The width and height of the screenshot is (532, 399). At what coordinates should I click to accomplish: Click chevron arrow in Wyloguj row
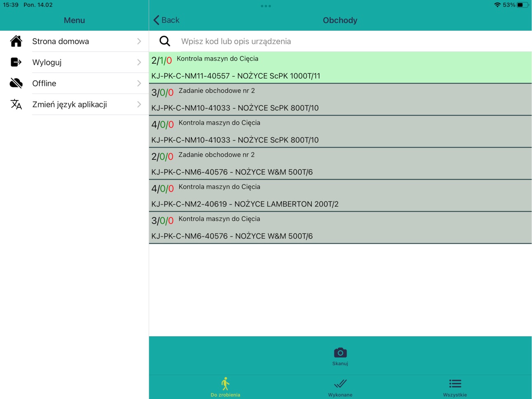tap(139, 62)
